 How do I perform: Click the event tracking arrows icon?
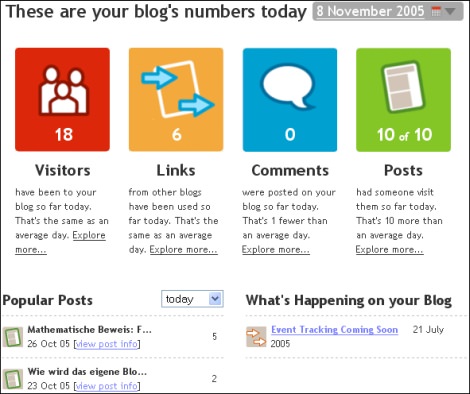[256, 337]
